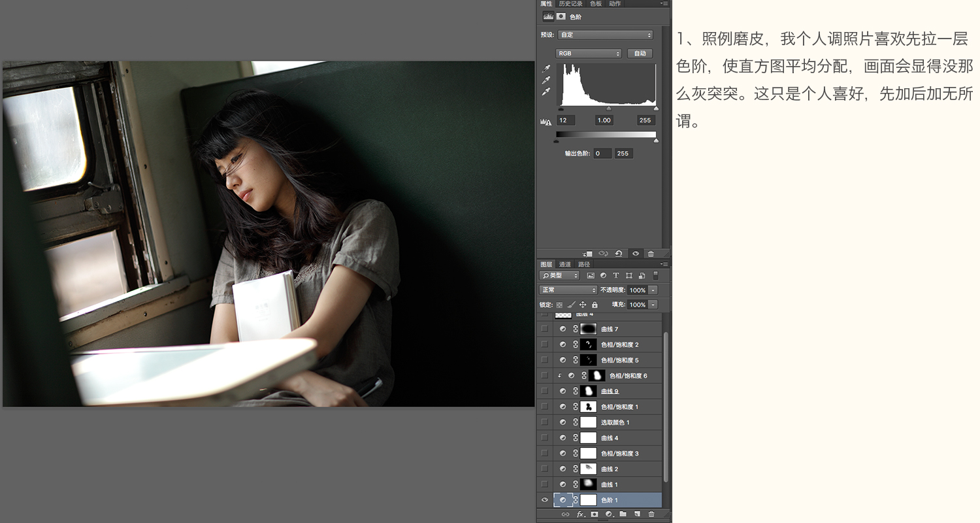Add a layer mask
The width and height of the screenshot is (980, 523).
(595, 515)
